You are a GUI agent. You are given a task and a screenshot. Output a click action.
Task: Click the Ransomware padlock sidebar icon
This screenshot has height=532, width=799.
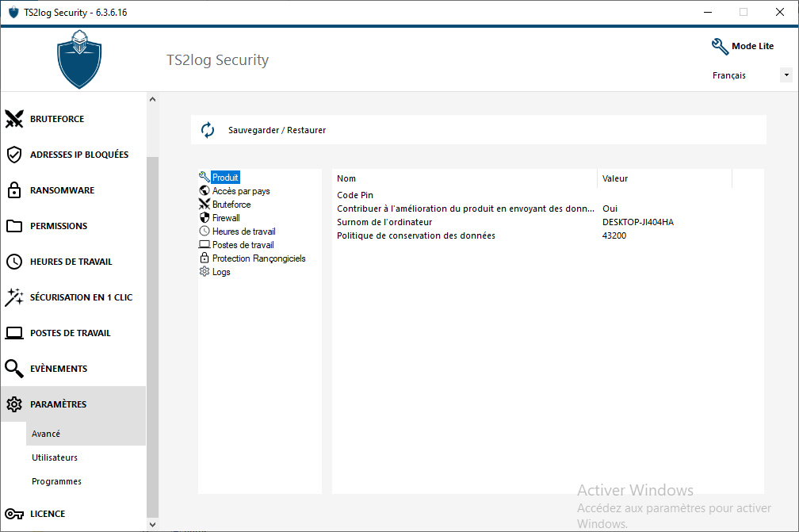click(x=14, y=190)
